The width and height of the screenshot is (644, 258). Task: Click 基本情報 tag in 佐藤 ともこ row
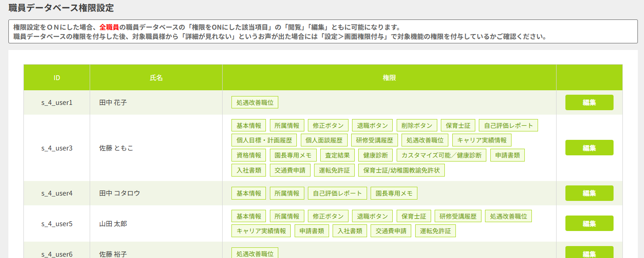pos(249,125)
